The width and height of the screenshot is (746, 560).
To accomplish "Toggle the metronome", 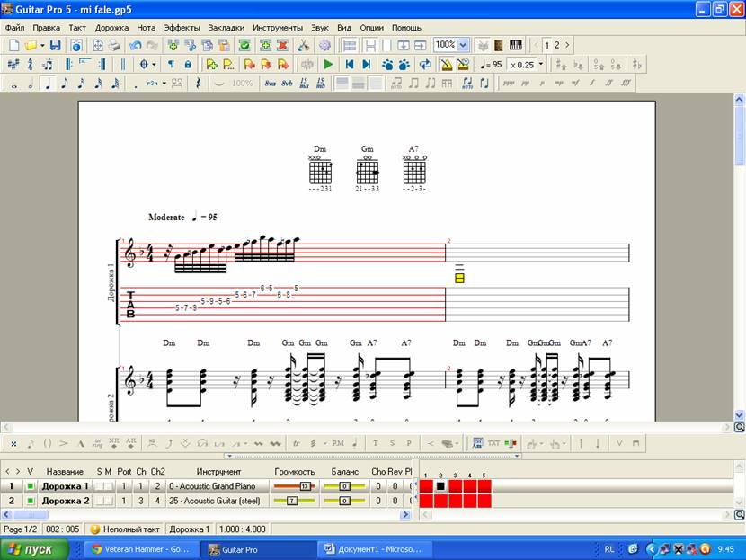I will pyautogui.click(x=447, y=64).
